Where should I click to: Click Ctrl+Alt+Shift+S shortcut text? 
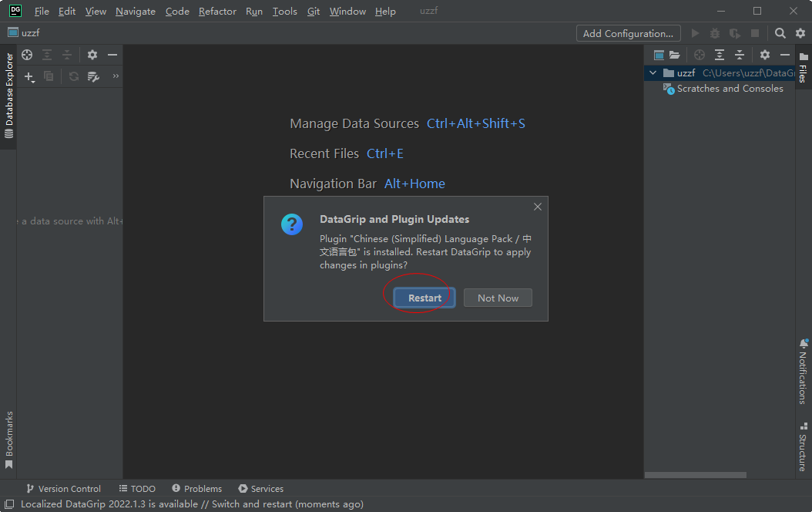[476, 123]
